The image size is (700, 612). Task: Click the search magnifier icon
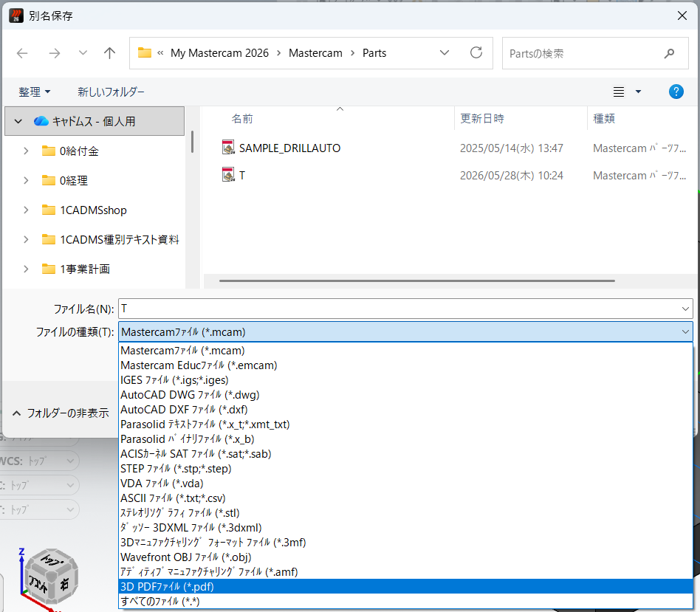tap(669, 54)
